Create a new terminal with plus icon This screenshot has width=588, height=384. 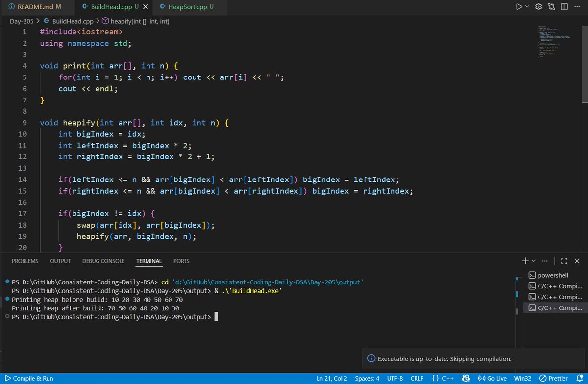pyautogui.click(x=525, y=261)
